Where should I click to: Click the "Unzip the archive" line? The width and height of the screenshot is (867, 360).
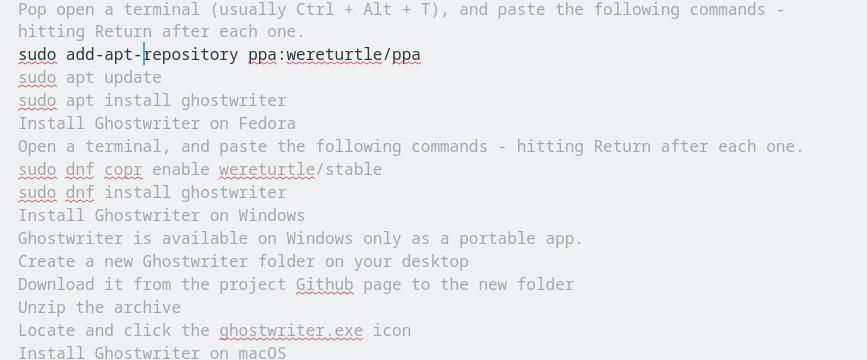[x=100, y=307]
